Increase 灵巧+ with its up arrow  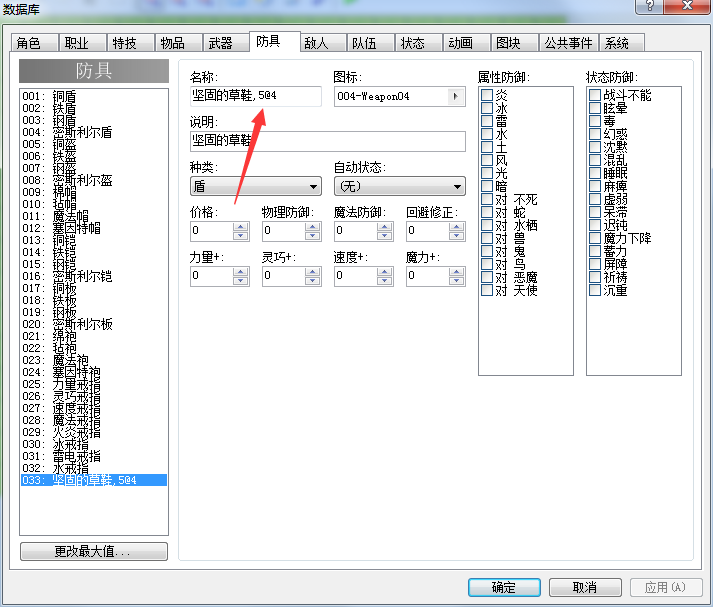pyautogui.click(x=312, y=271)
